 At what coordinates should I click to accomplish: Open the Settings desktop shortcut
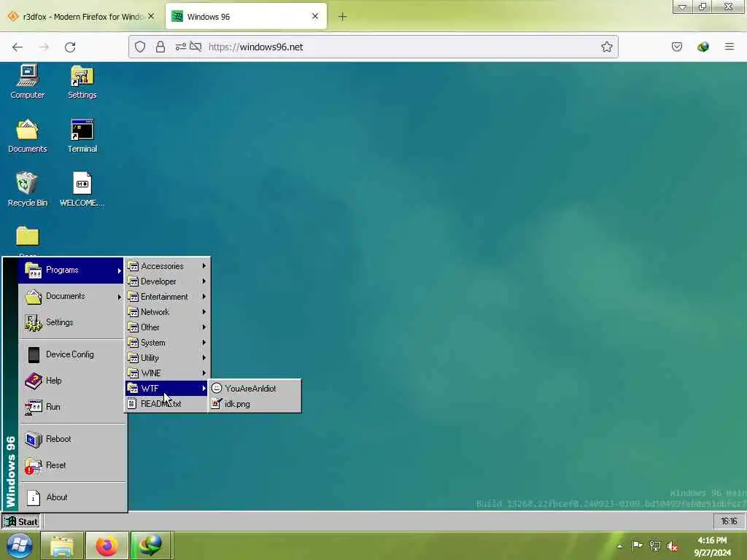(82, 82)
